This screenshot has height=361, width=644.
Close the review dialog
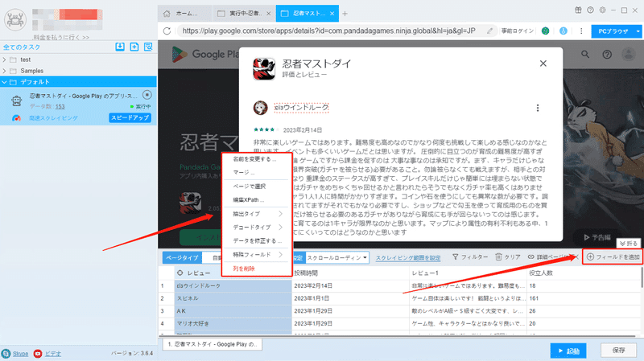[x=543, y=64]
